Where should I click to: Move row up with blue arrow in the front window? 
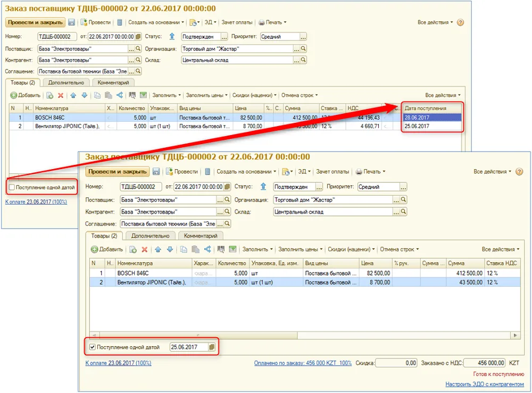point(158,249)
